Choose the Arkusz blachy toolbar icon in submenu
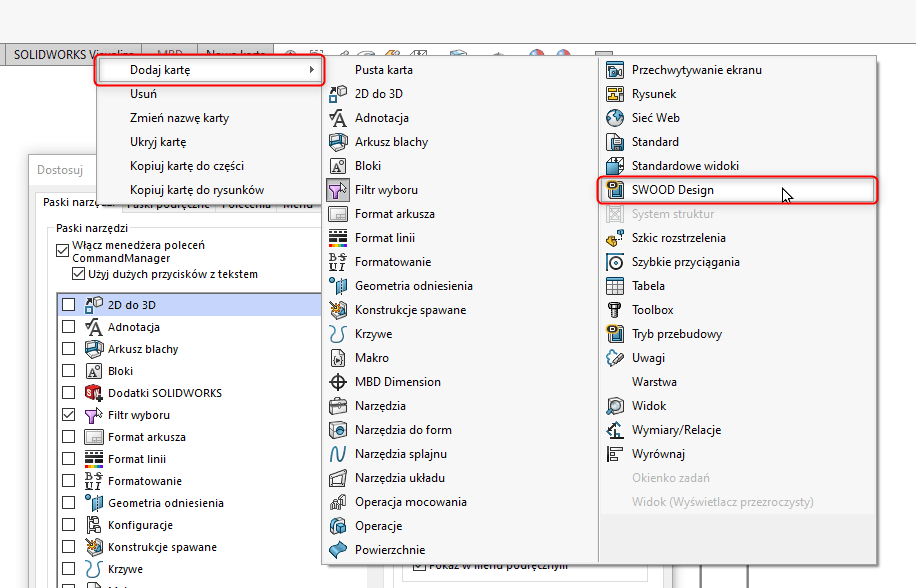This screenshot has width=916, height=588. click(338, 142)
